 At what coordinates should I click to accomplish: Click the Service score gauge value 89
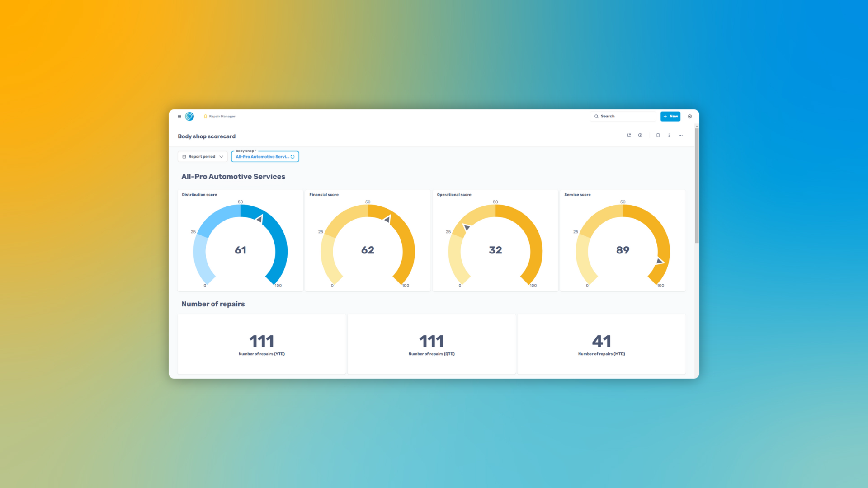pos(623,250)
